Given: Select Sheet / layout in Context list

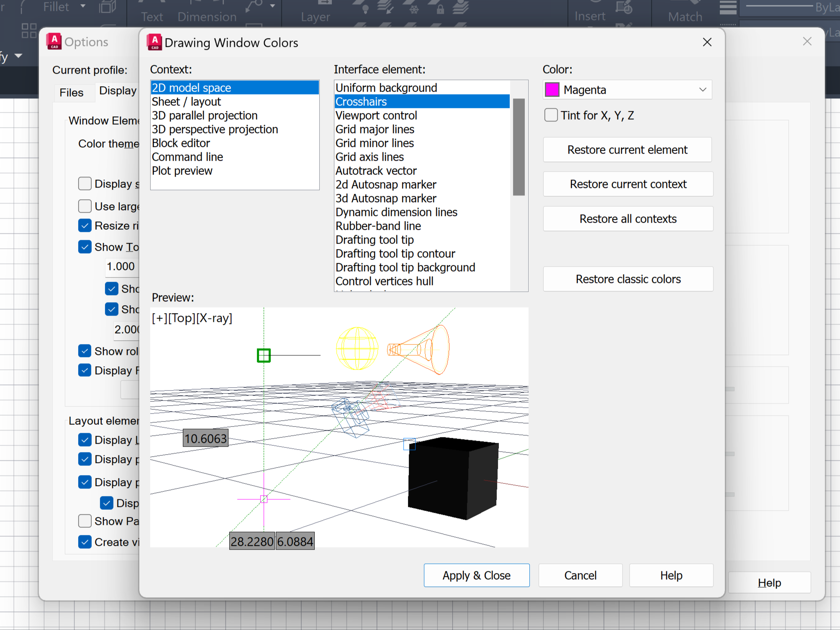Looking at the screenshot, I should [x=186, y=102].
